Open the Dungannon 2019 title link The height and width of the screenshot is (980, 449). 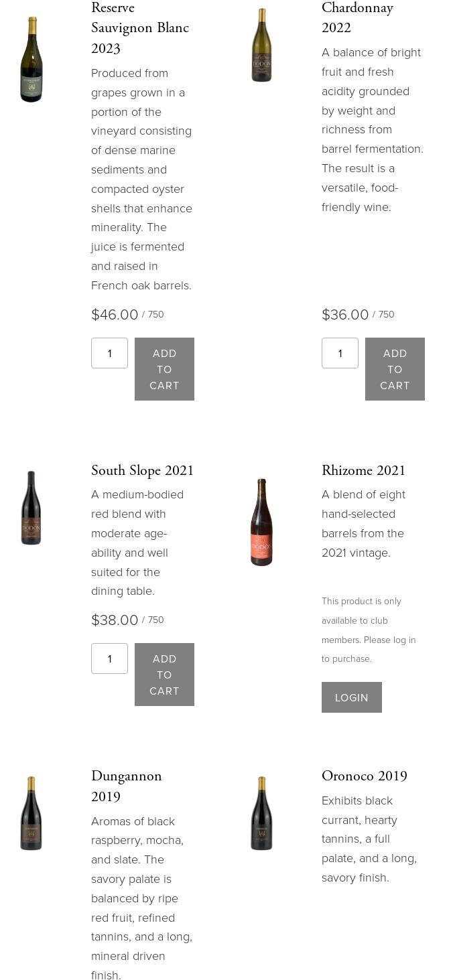(x=126, y=786)
